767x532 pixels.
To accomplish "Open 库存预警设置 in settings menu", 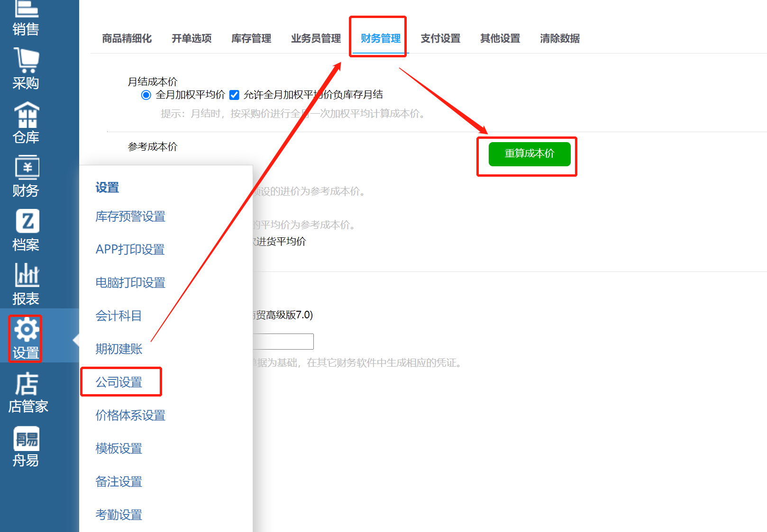I will click(x=130, y=216).
